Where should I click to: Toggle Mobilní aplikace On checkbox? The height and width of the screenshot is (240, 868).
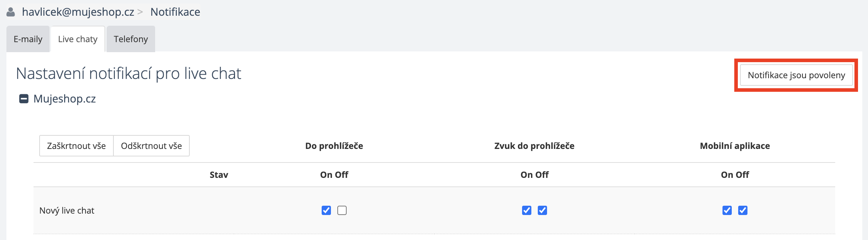[x=727, y=210]
